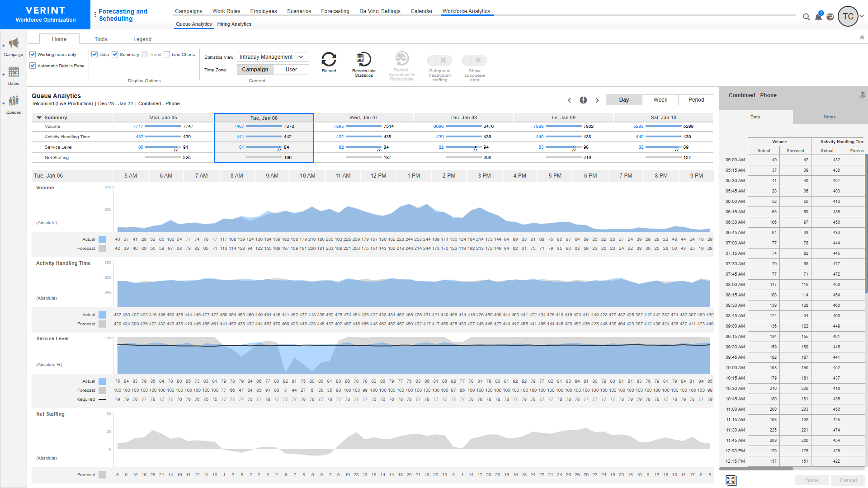Image resolution: width=868 pixels, height=488 pixels.
Task: Switch to the Hiring Analytics tab
Action: coord(234,24)
